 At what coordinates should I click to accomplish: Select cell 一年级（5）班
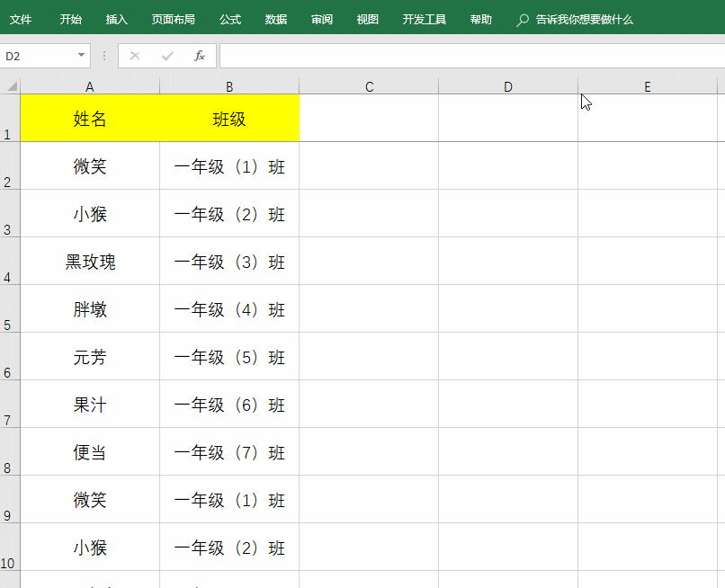[x=229, y=356]
